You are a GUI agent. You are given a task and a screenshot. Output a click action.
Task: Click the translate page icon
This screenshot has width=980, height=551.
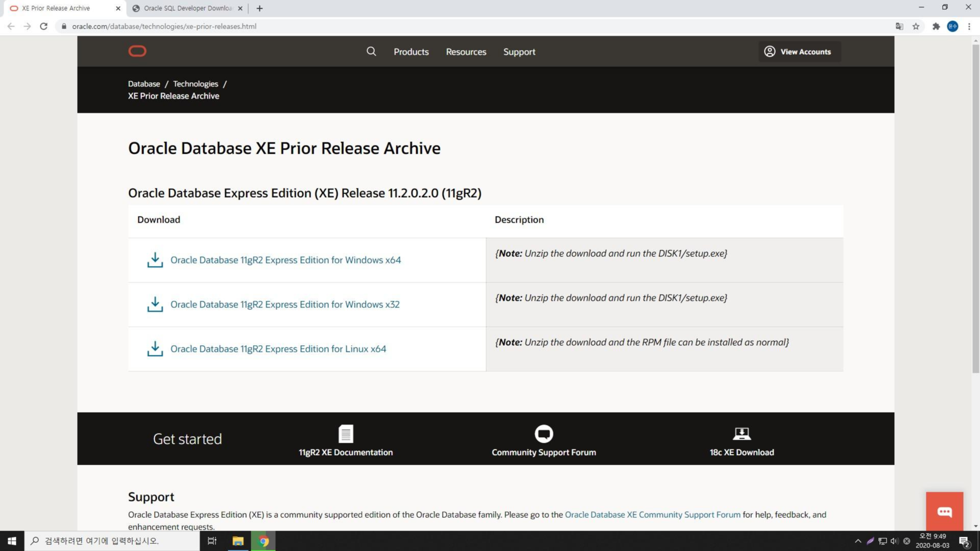coord(899,26)
